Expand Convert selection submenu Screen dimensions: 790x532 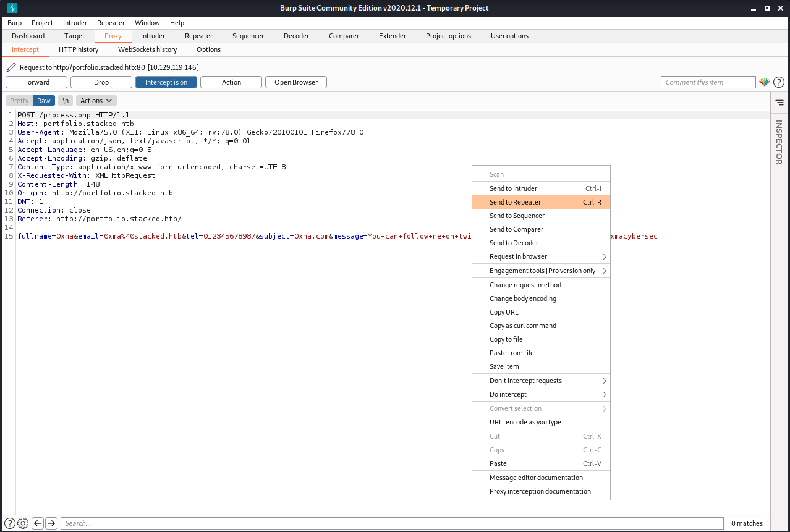tap(541, 408)
